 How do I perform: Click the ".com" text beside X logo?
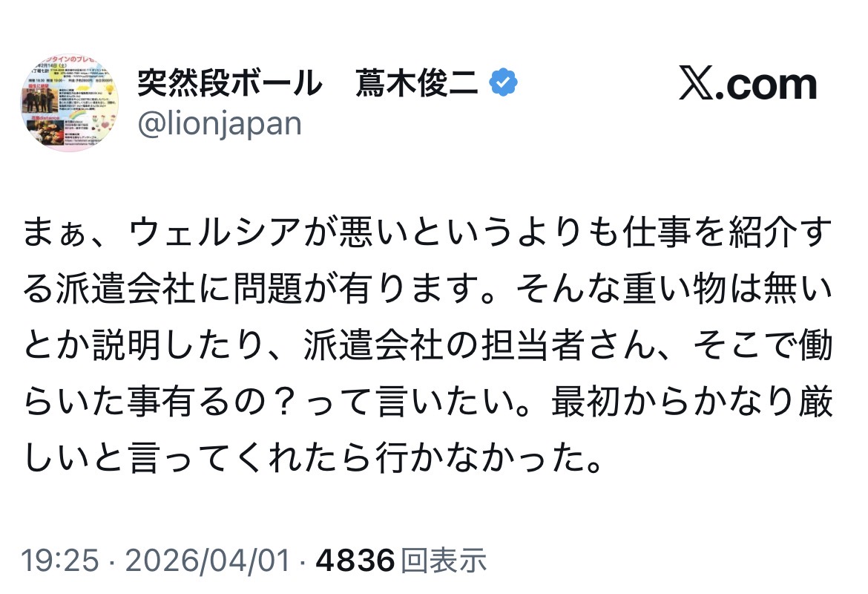click(x=769, y=86)
